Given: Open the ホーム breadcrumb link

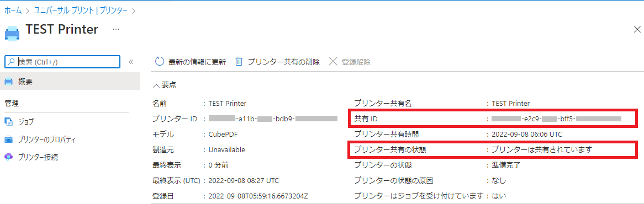Looking at the screenshot, I should (x=13, y=10).
